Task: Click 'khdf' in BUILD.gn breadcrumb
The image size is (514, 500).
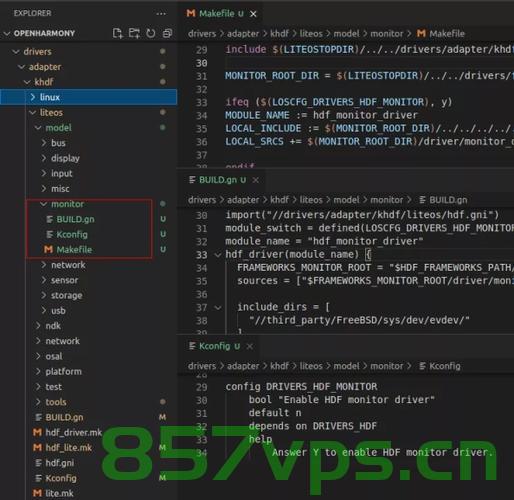Action: pos(279,200)
